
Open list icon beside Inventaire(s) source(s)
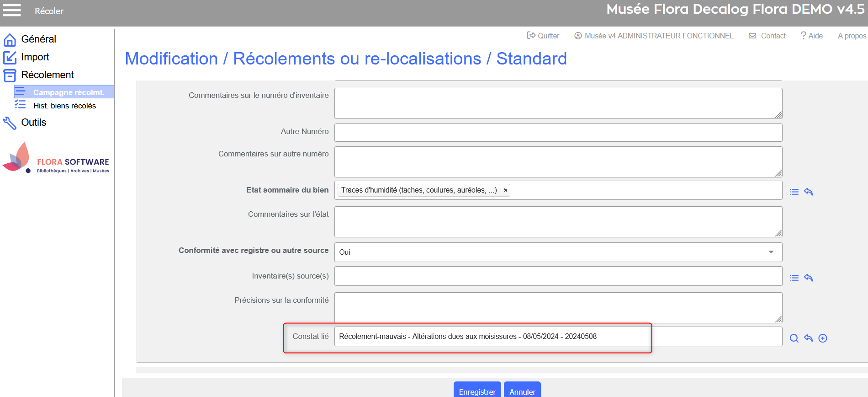tap(794, 278)
